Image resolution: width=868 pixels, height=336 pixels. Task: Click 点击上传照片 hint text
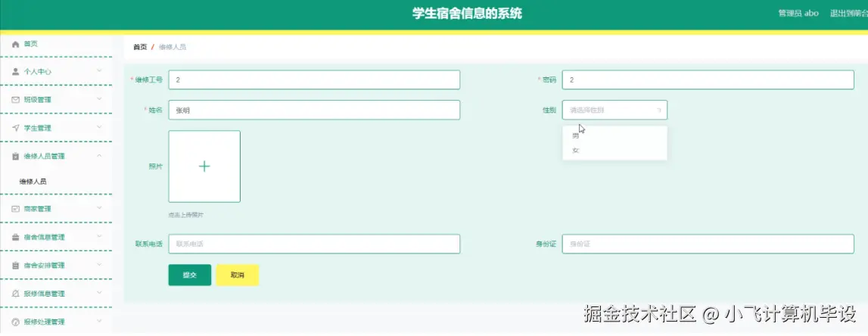186,215
